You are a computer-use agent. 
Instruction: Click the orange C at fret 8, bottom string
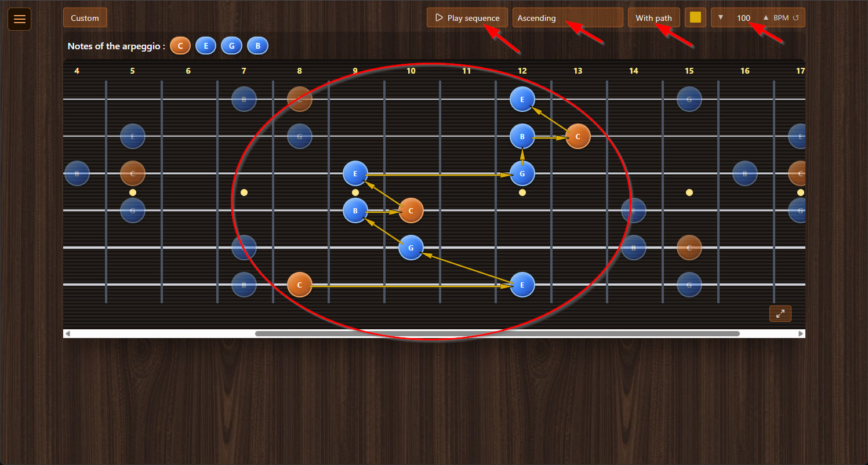tap(300, 285)
